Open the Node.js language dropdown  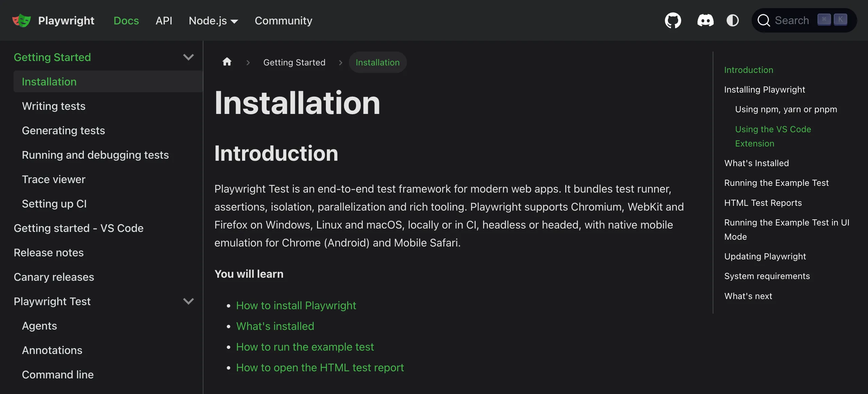[213, 21]
